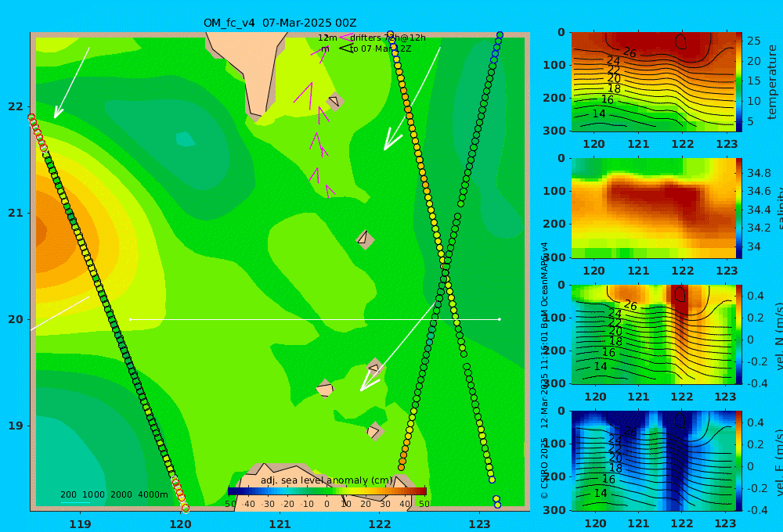Click the vel. N color bar

pyautogui.click(x=739, y=334)
